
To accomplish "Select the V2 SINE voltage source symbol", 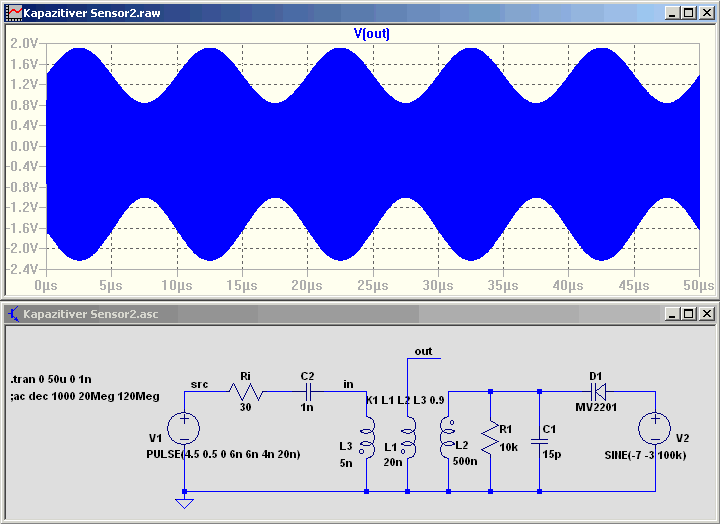I will click(x=655, y=428).
